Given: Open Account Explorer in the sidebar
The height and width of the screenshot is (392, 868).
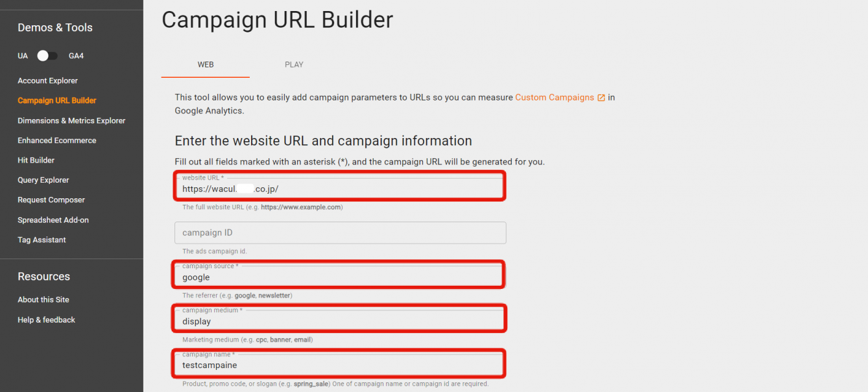Looking at the screenshot, I should 47,81.
